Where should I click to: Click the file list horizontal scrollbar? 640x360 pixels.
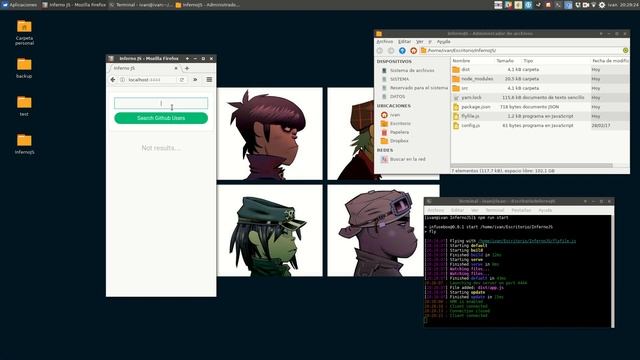point(532,165)
